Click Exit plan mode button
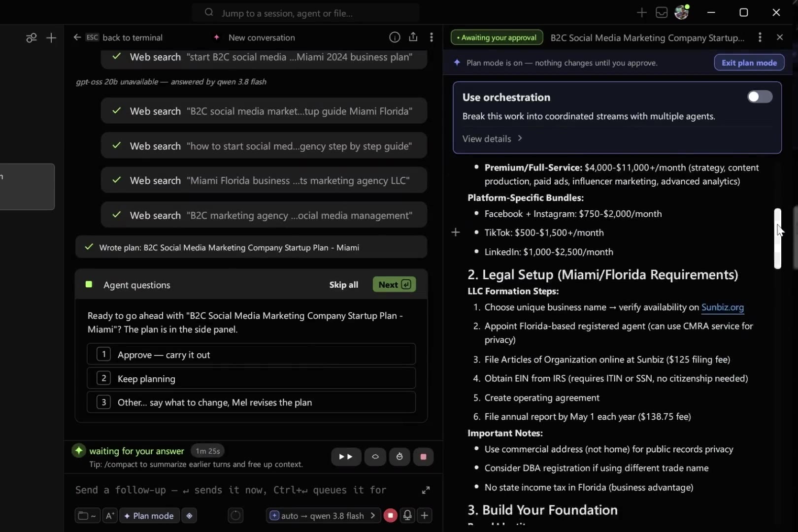 click(x=749, y=63)
